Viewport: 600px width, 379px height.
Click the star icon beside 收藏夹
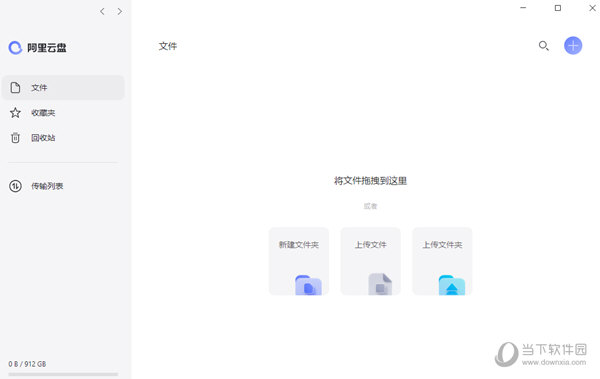tap(15, 113)
